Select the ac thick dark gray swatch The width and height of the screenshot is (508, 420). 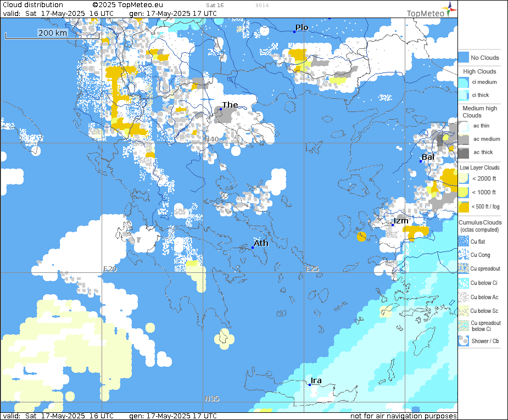point(464,153)
